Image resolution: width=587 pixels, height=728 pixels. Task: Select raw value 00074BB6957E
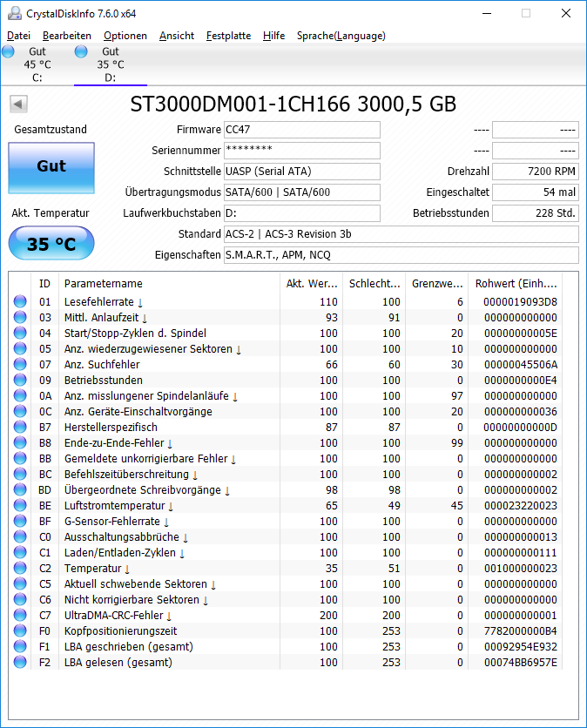[521, 663]
